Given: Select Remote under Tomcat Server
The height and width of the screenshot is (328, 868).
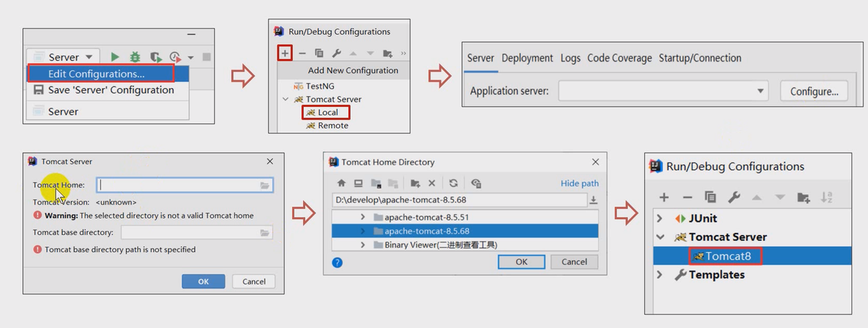Looking at the screenshot, I should click(333, 125).
